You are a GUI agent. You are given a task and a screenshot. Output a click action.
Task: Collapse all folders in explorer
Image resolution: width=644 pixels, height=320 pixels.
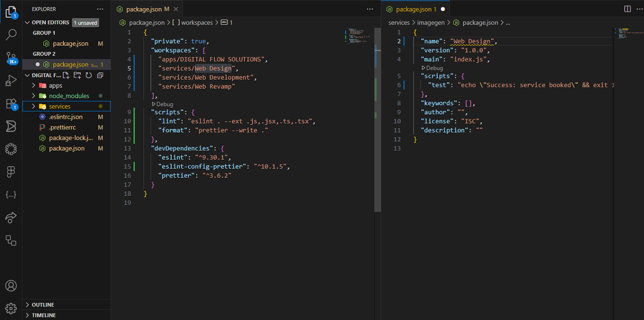click(100, 75)
